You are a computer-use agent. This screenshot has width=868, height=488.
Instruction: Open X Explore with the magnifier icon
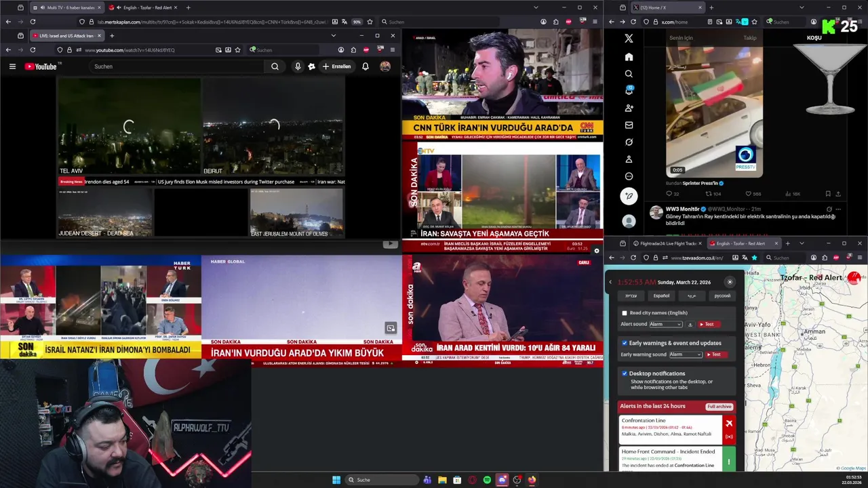[x=629, y=74]
